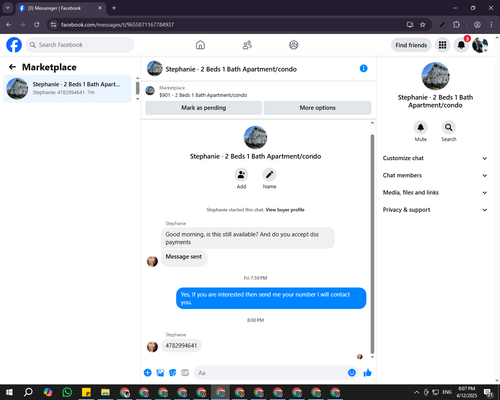Open the Groups icon in top navigation

tap(294, 45)
